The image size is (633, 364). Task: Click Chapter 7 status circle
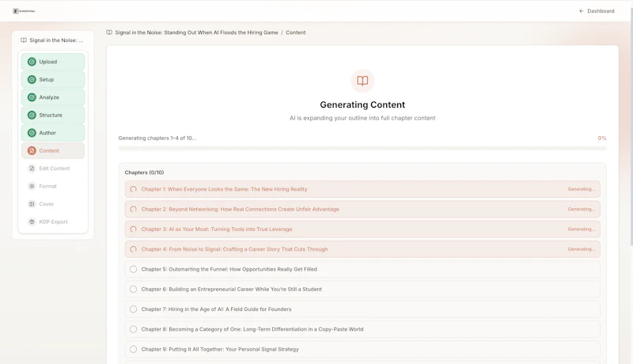(x=133, y=309)
